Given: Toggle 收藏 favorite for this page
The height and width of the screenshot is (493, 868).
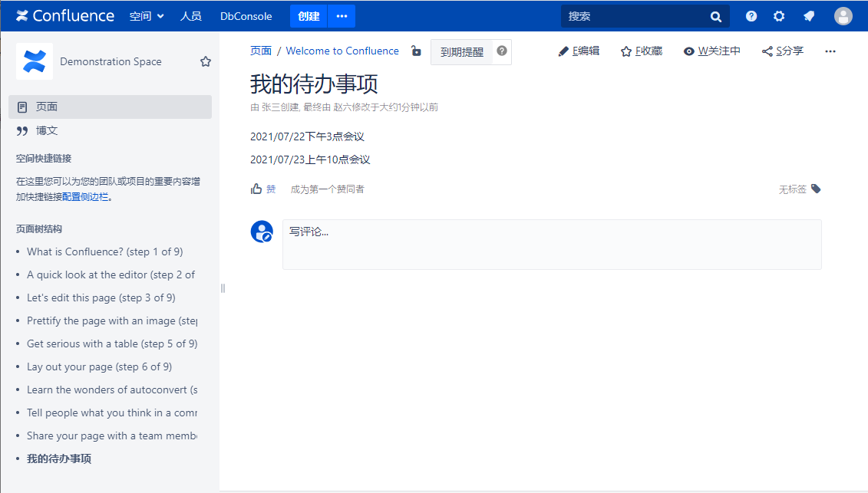Looking at the screenshot, I should (642, 51).
